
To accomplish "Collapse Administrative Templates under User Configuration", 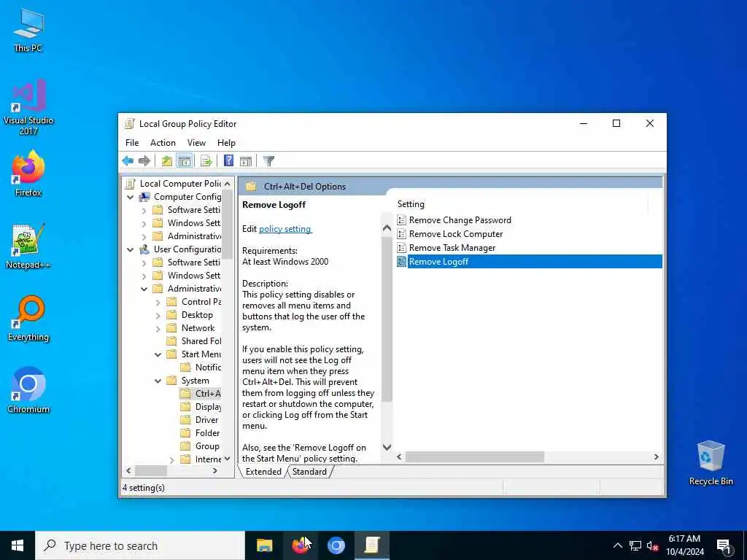I will click(x=144, y=289).
